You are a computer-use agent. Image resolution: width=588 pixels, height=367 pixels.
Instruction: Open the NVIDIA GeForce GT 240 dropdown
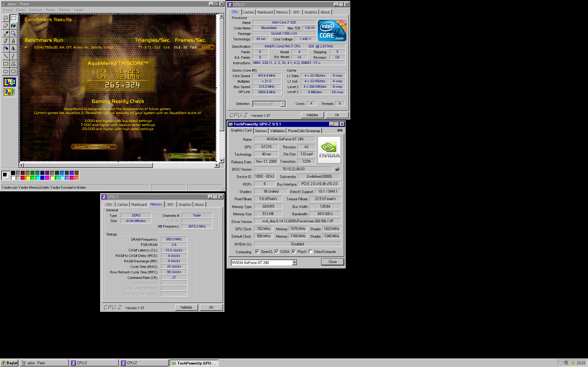coord(294,263)
